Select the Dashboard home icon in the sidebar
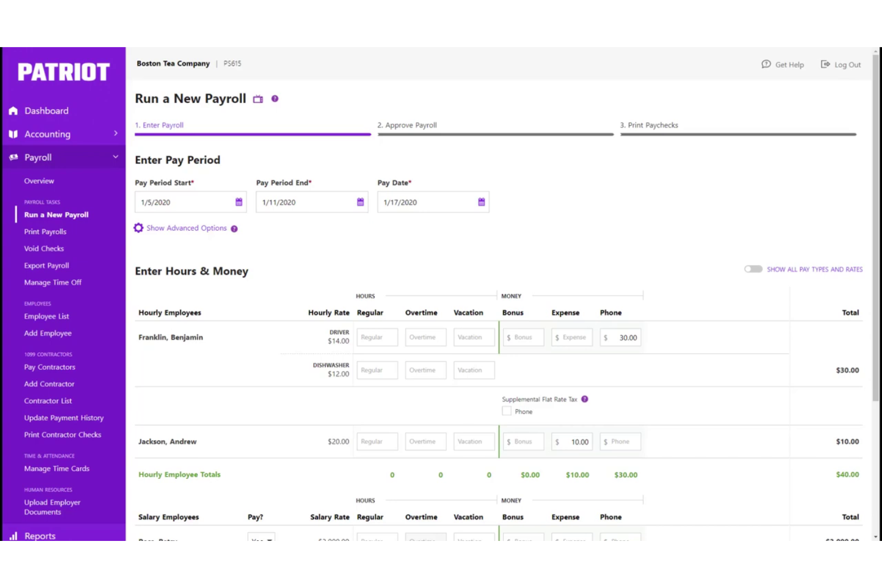882x588 pixels. 13,110
